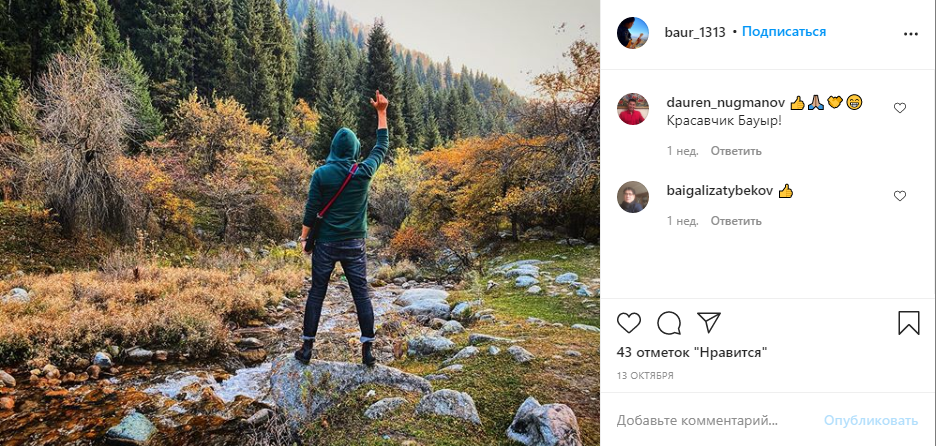Click the baur_1313 username
Image resolution: width=936 pixels, height=446 pixels.
[x=695, y=32]
